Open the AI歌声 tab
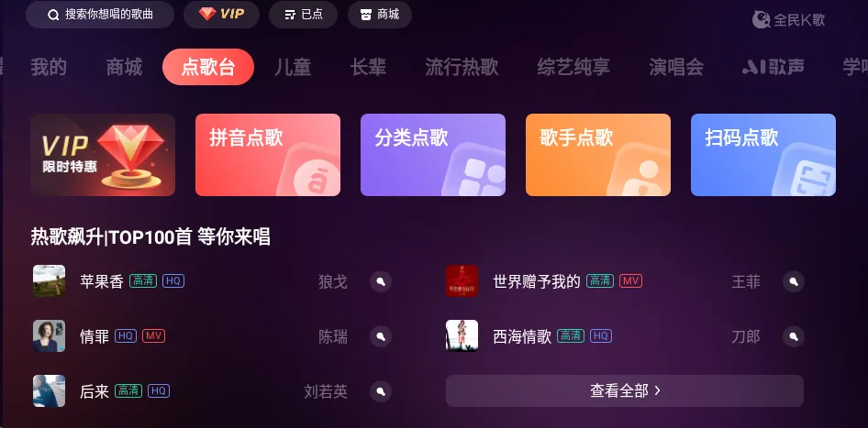The height and width of the screenshot is (428, 868). coord(773,67)
